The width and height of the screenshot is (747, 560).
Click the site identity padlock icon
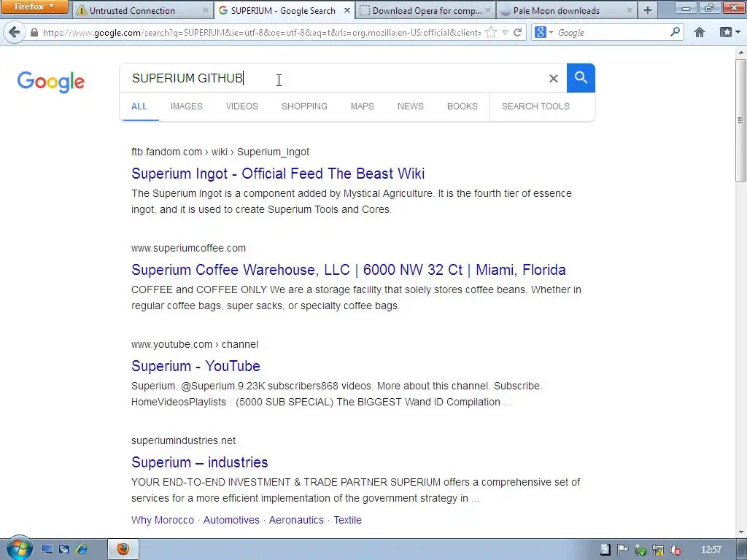point(34,32)
